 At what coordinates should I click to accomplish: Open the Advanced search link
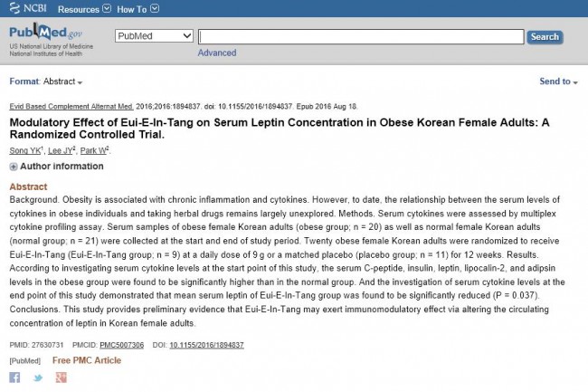point(217,53)
